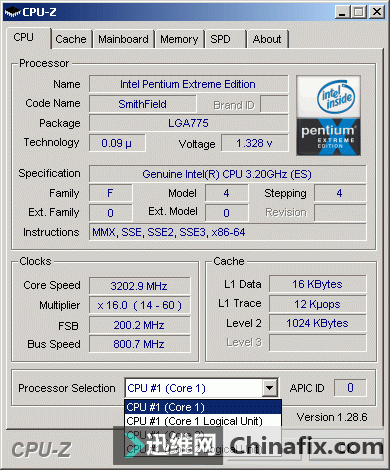The width and height of the screenshot is (390, 470).
Task: Open the Mainboard tab
Action: (123, 39)
